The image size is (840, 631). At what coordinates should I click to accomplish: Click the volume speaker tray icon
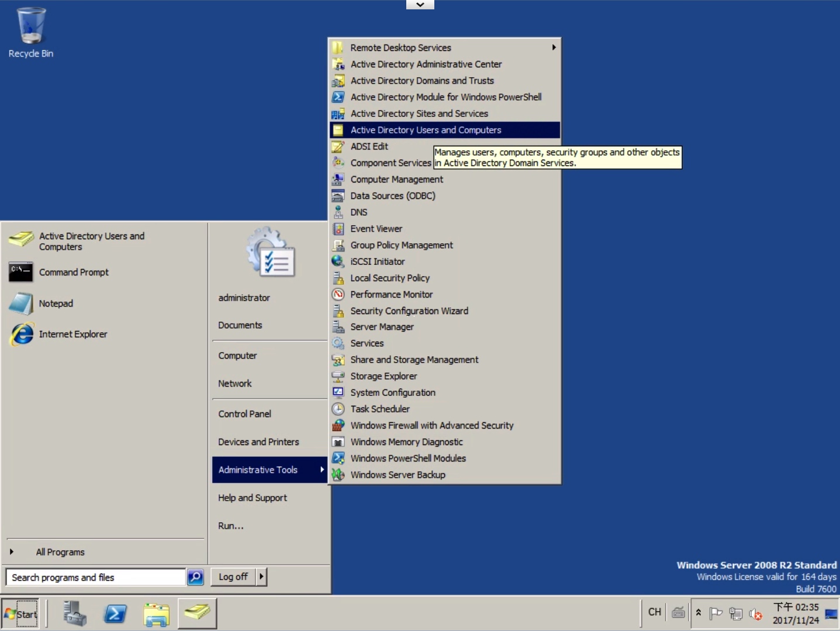(x=756, y=614)
